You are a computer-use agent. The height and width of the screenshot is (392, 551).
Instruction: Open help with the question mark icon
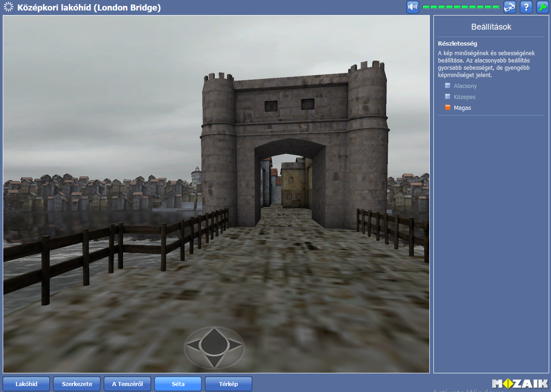coord(526,7)
